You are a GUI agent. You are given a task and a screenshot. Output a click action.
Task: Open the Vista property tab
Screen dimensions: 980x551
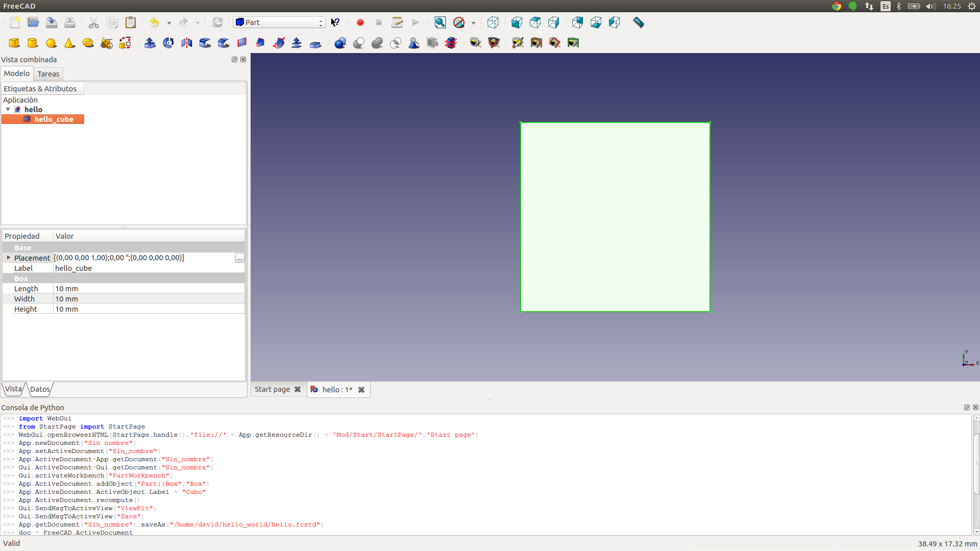pos(14,389)
